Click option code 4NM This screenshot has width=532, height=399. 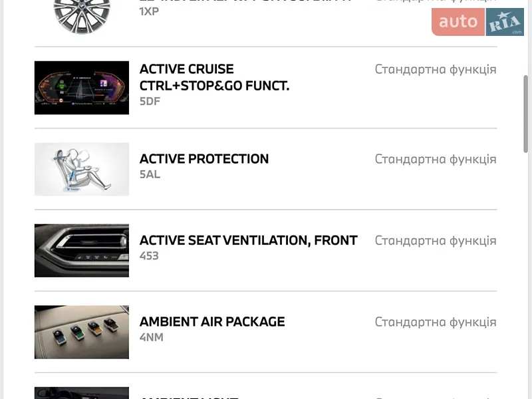click(152, 337)
